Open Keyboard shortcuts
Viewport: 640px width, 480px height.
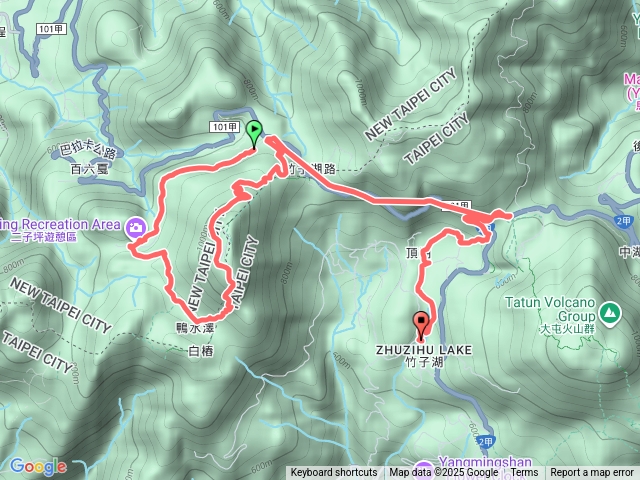tap(334, 473)
